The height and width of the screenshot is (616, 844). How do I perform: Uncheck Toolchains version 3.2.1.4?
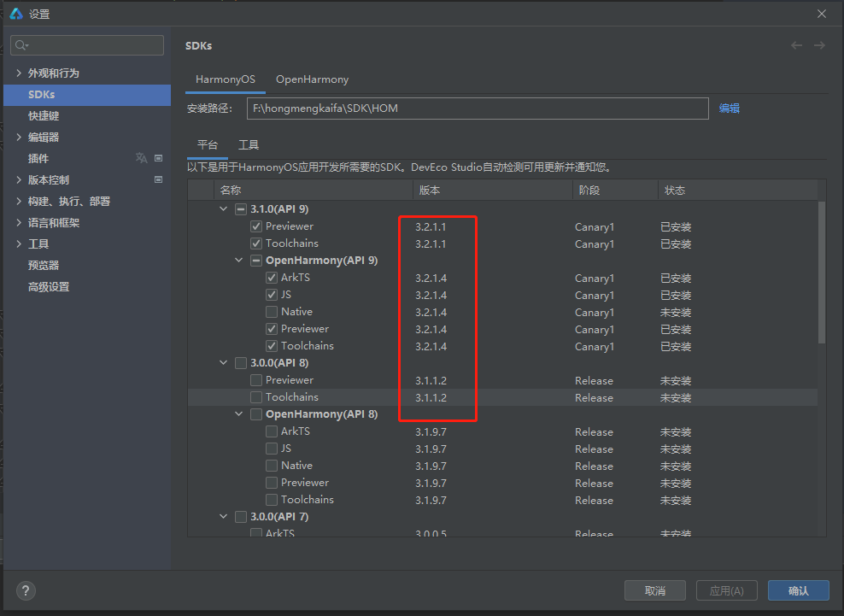coord(272,346)
